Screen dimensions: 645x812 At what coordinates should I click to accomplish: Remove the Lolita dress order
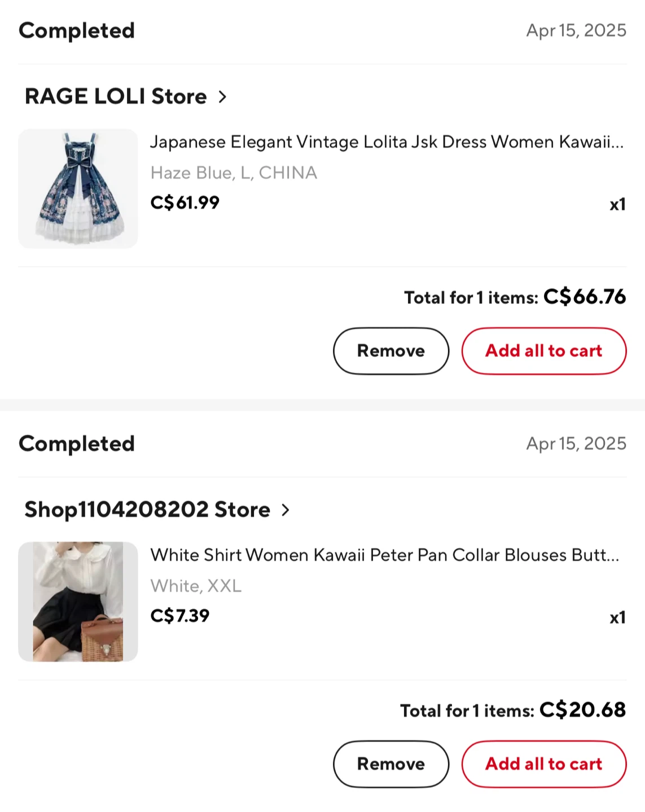390,351
